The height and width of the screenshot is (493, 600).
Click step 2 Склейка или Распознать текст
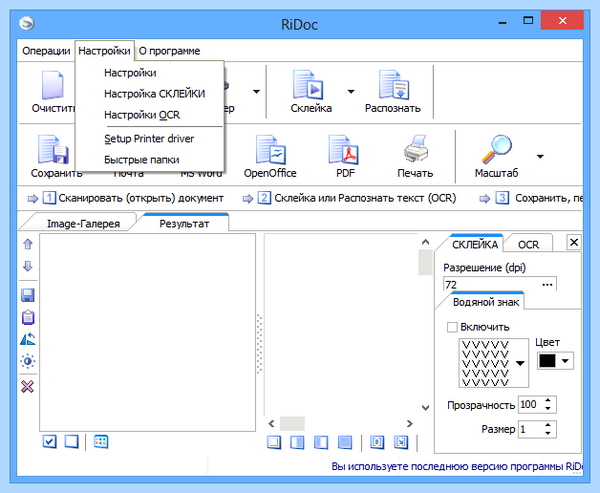357,198
